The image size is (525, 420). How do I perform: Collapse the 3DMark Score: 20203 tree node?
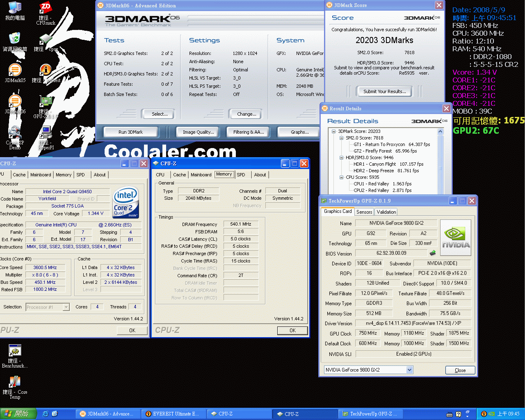(333, 131)
